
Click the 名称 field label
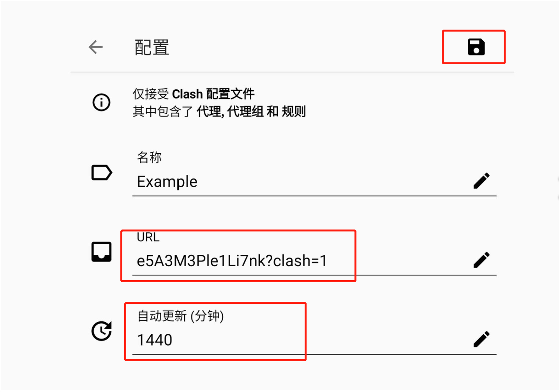tap(149, 157)
